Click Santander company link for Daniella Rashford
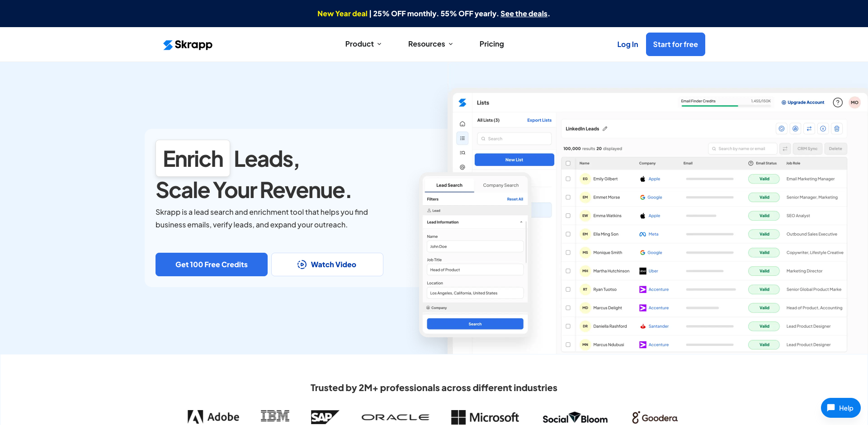This screenshot has height=425, width=868. click(658, 326)
